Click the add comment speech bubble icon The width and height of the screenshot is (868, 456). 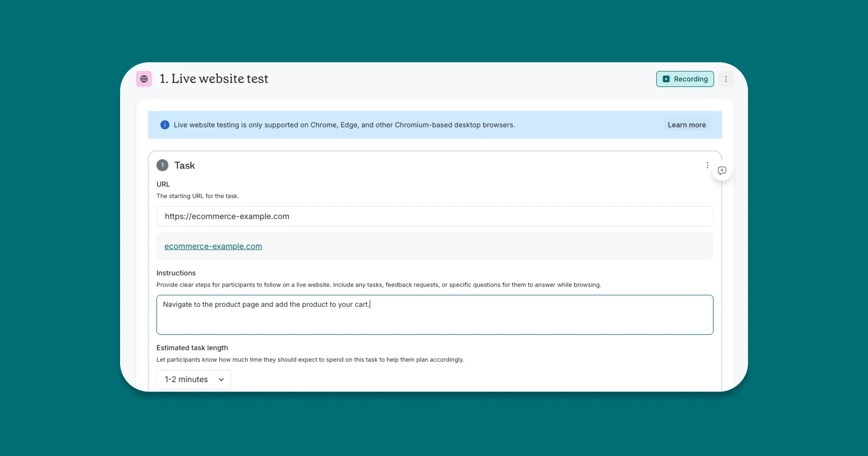click(722, 170)
